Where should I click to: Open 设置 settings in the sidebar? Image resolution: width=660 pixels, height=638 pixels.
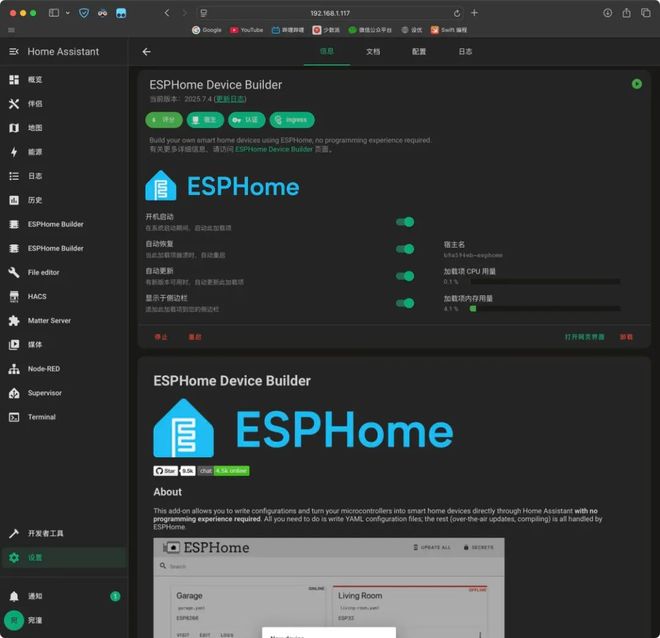[64, 558]
